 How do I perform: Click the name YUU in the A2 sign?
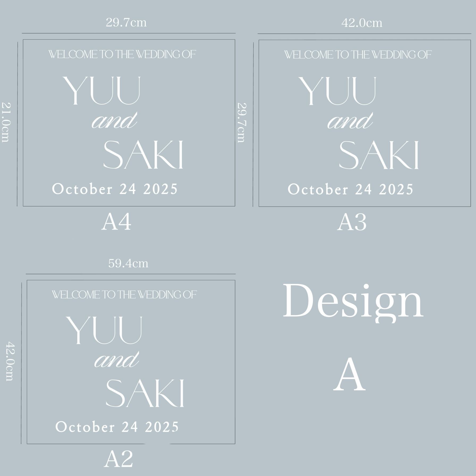pos(104,330)
